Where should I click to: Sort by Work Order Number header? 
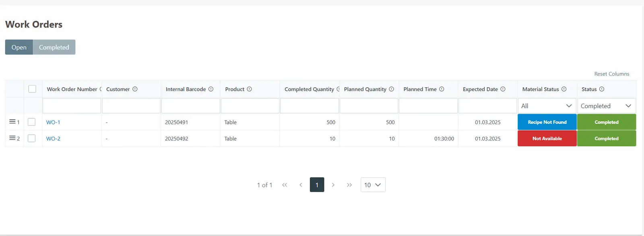click(72, 89)
